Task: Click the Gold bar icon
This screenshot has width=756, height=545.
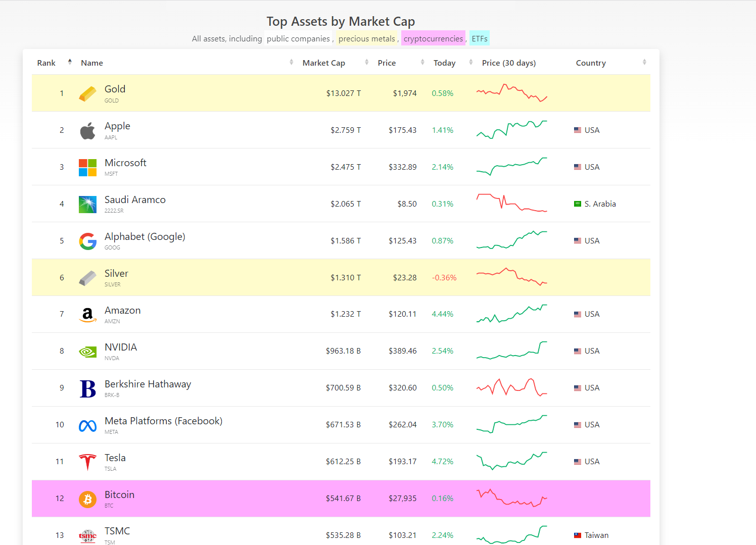Action: [87, 94]
